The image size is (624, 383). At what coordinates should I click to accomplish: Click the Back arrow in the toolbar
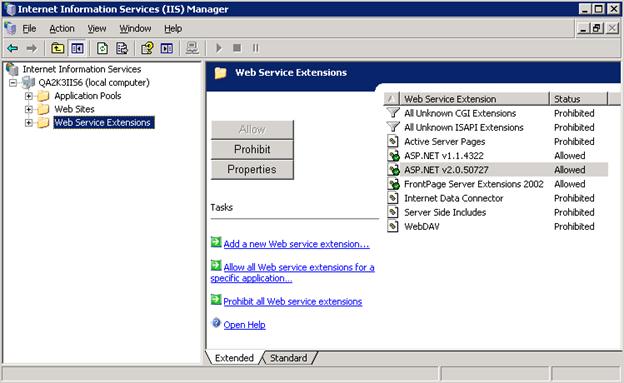[13, 49]
